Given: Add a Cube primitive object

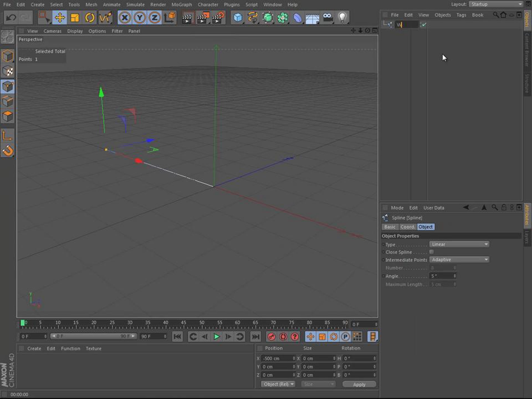Looking at the screenshot, I should (x=238, y=18).
